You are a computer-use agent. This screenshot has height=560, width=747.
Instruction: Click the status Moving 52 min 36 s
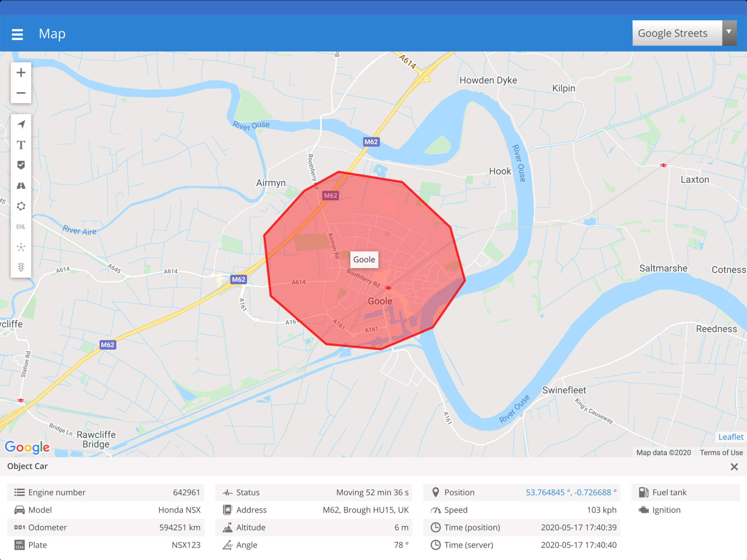[372, 492]
